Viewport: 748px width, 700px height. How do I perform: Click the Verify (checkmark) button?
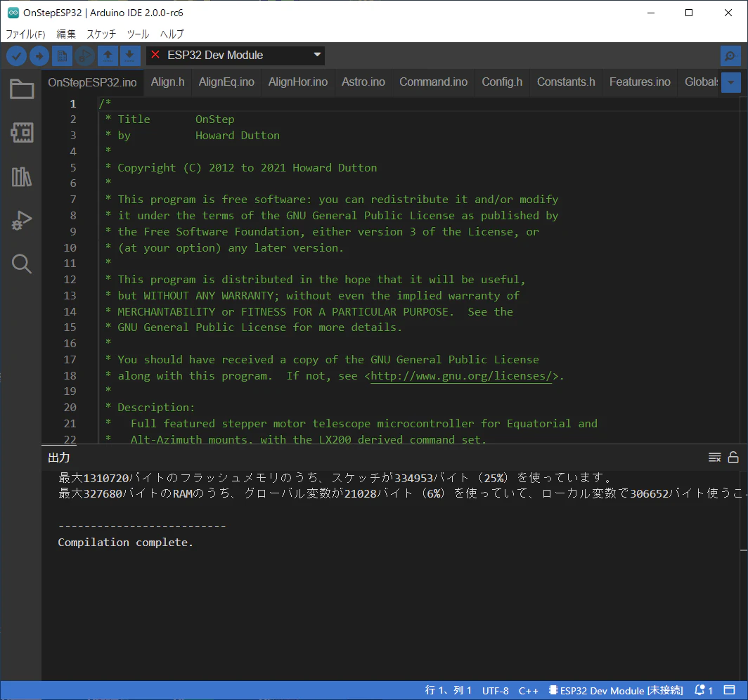click(16, 56)
